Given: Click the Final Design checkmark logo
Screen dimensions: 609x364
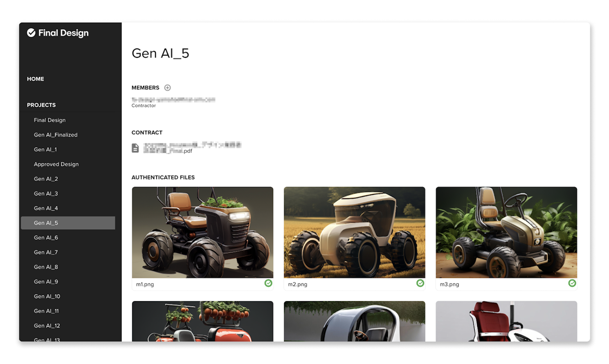Looking at the screenshot, I should (x=31, y=33).
